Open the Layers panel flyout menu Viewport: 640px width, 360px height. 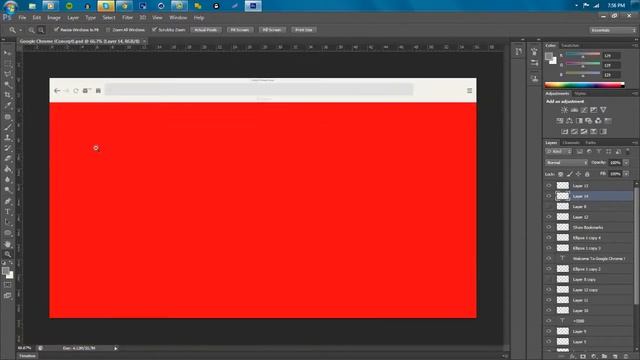tap(635, 143)
